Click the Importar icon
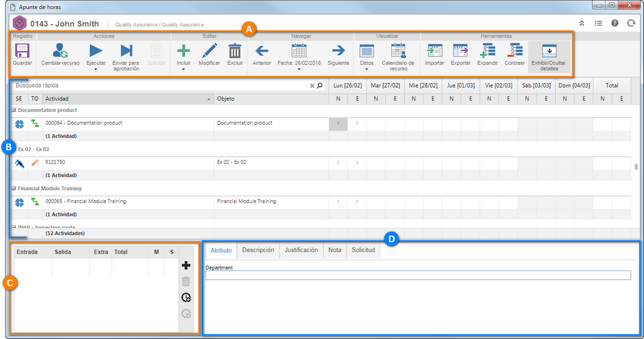Screen dimensions: 644x339 tap(434, 51)
